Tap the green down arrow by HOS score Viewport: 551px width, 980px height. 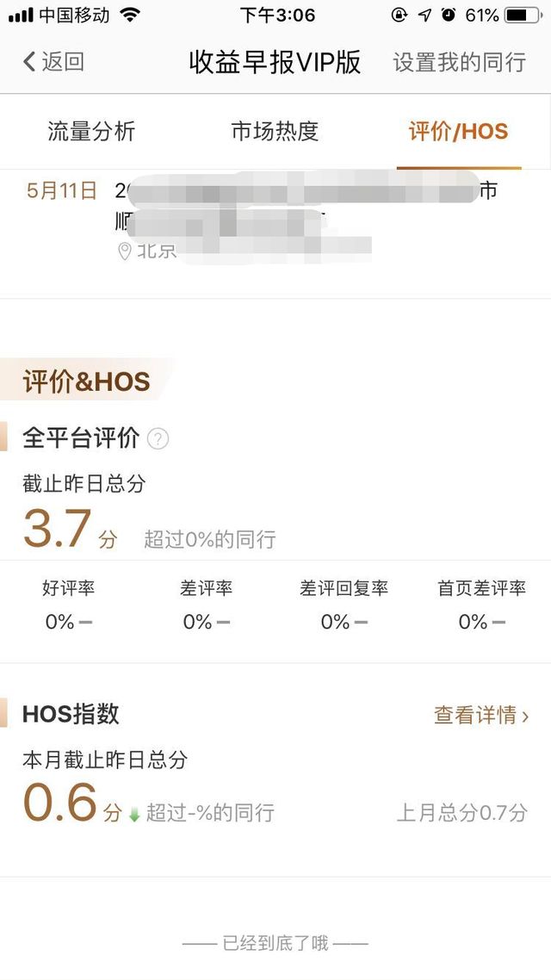coord(133,815)
